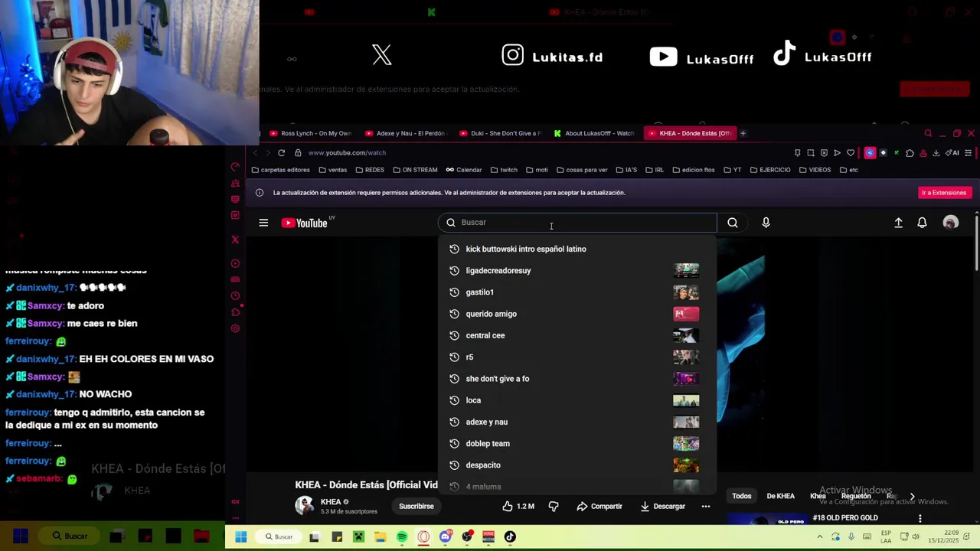Image resolution: width=980 pixels, height=551 pixels.
Task: Choose suggestion 'kick buttowski intro español latino'
Action: point(577,249)
